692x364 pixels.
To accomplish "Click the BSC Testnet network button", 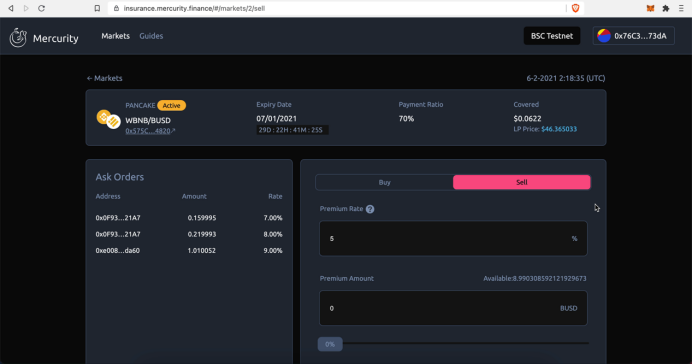I will point(552,36).
